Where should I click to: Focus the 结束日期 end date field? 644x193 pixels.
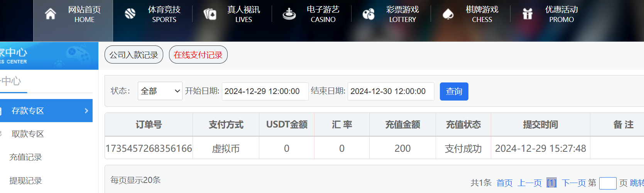click(x=391, y=91)
